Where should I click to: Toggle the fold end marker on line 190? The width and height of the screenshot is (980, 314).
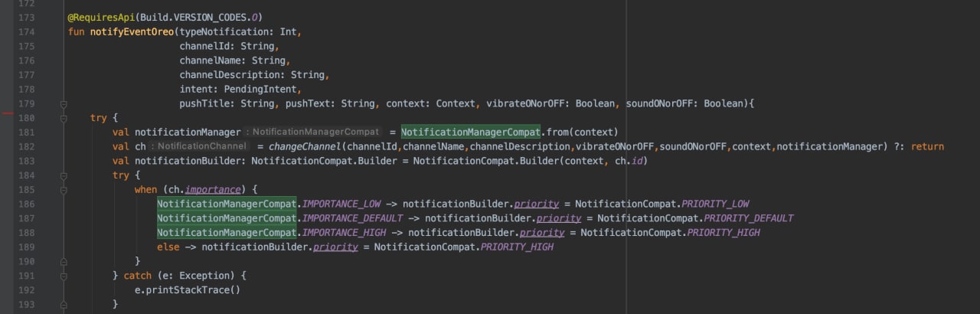(x=64, y=261)
